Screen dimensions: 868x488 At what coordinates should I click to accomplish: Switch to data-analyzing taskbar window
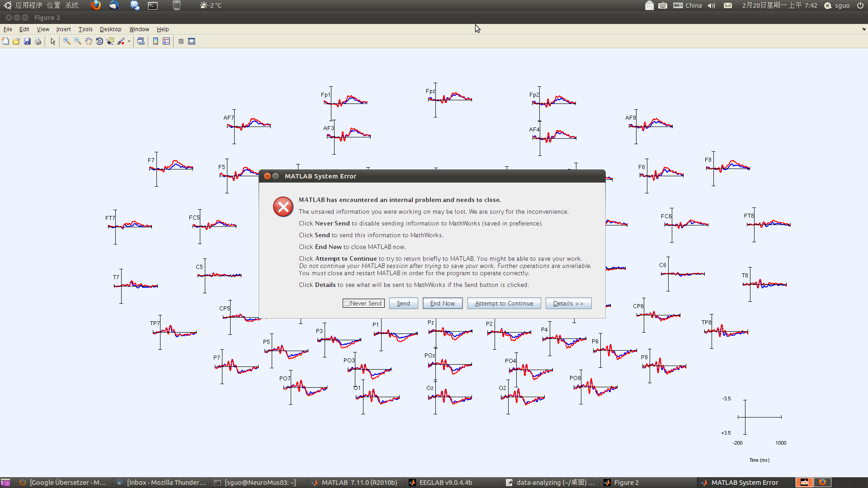click(x=551, y=483)
